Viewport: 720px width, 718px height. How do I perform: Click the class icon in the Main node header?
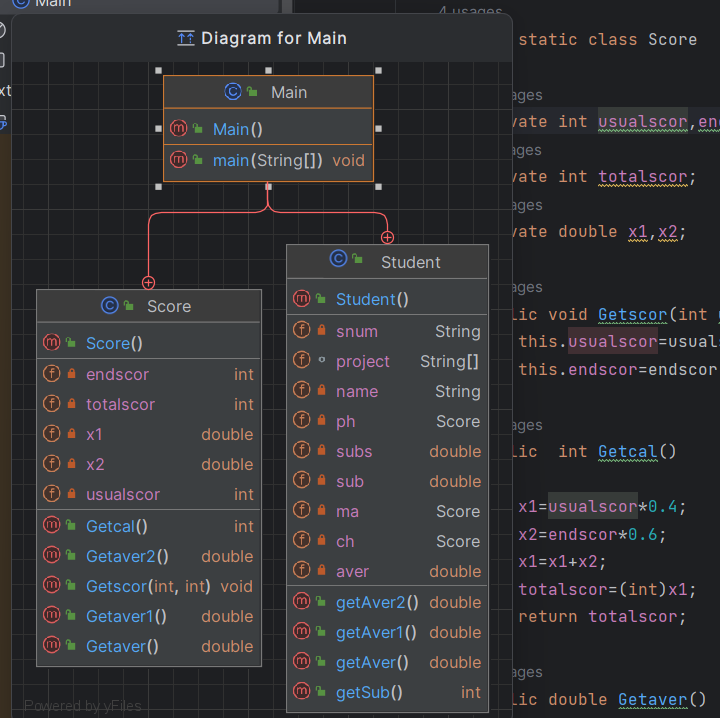(x=233, y=92)
